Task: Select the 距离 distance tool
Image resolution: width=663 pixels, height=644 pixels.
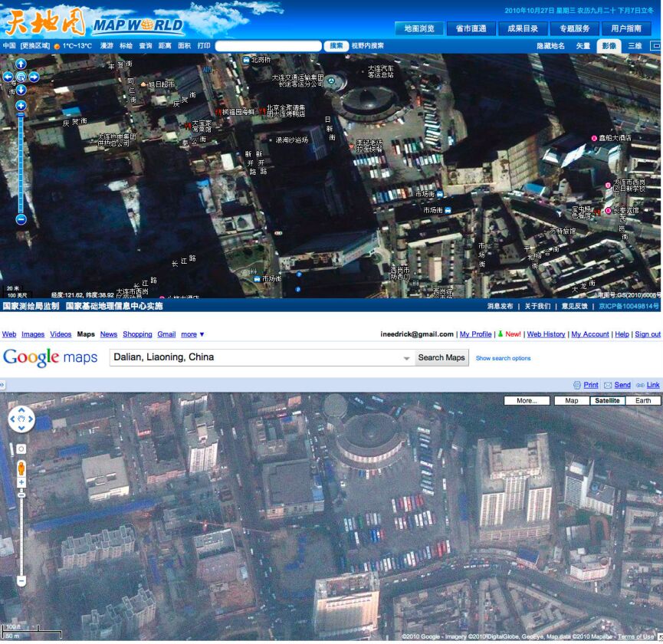Action: coord(165,46)
